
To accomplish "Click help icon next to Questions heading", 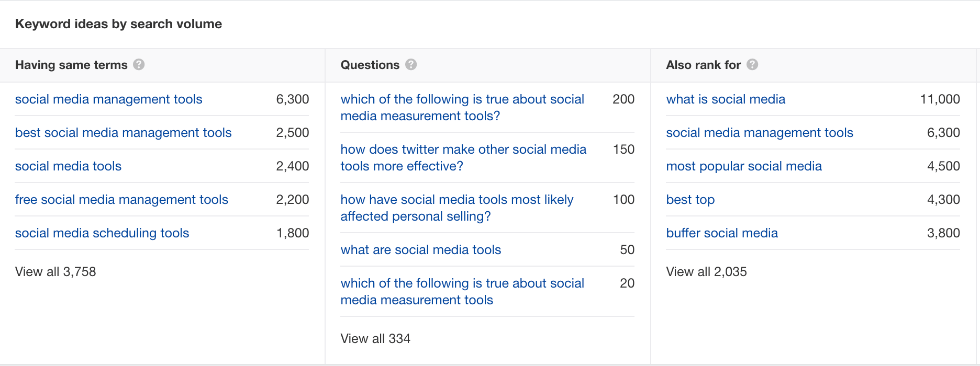I will point(411,65).
